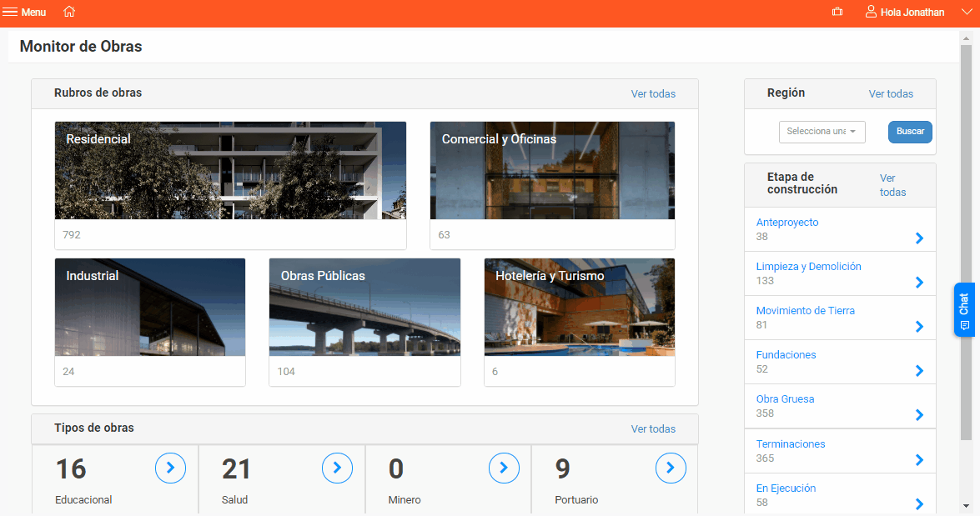Screen dimensions: 980x516
Task: Click the Minero circular arrow icon
Action: [x=505, y=468]
